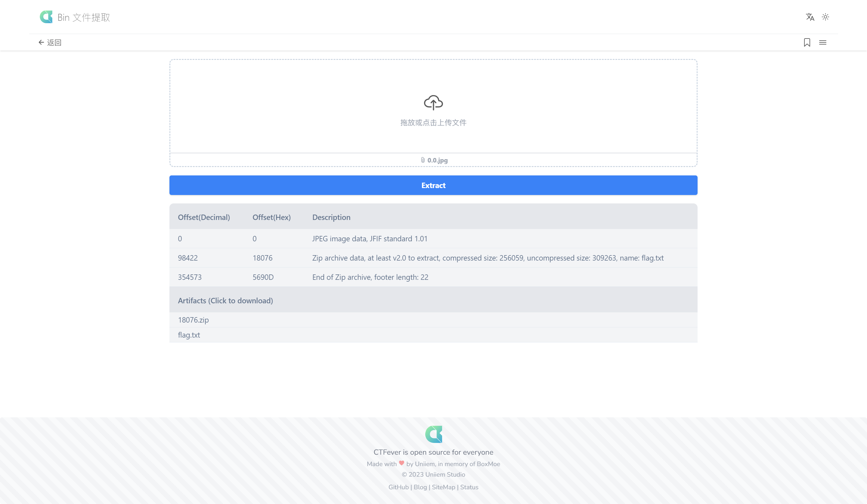Open the Status link in the footer

pos(469,487)
